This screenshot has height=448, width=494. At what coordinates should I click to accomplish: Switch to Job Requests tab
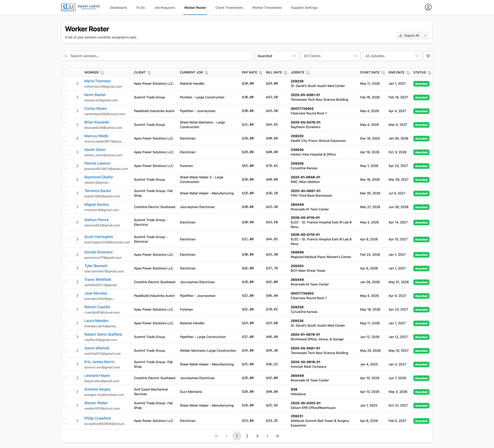164,8
